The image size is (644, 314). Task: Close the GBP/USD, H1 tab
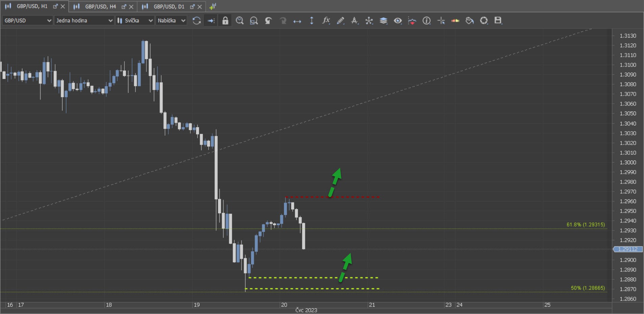[63, 6]
